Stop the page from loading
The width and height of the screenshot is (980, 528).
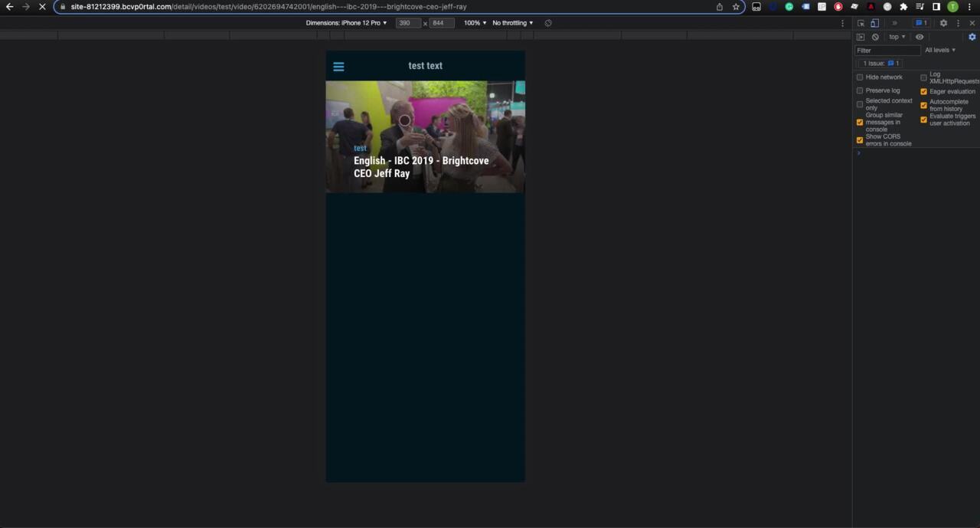pyautogui.click(x=42, y=7)
